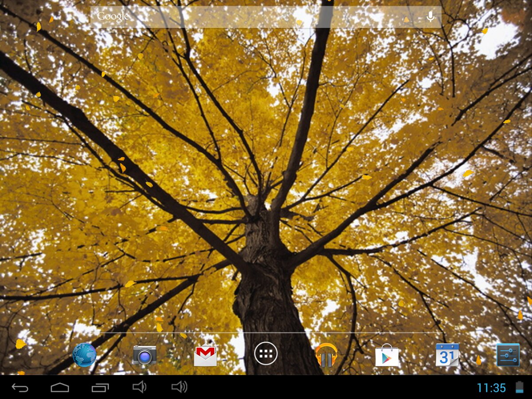This screenshot has height=399, width=532.
Task: Open the Browser globe app
Action: tap(84, 355)
